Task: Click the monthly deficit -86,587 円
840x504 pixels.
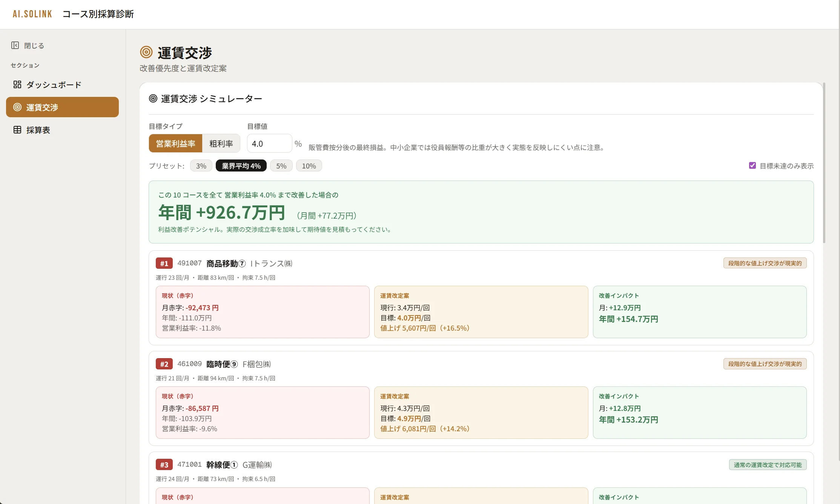Action: [202, 408]
